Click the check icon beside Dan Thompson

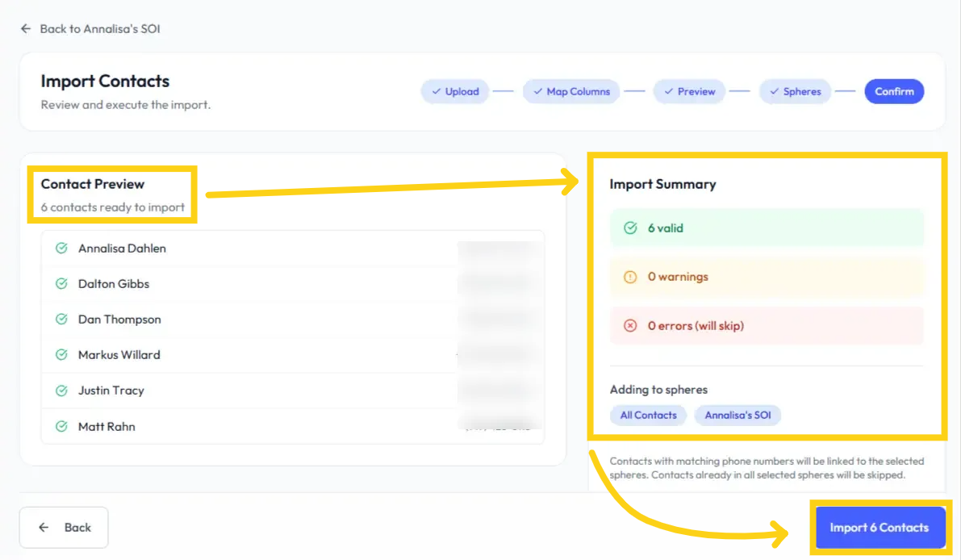coord(61,320)
